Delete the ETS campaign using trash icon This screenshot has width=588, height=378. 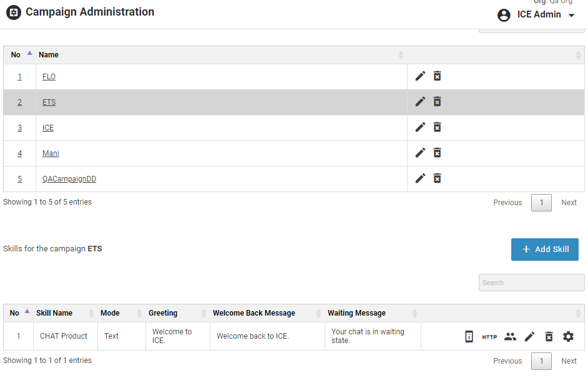coord(438,102)
